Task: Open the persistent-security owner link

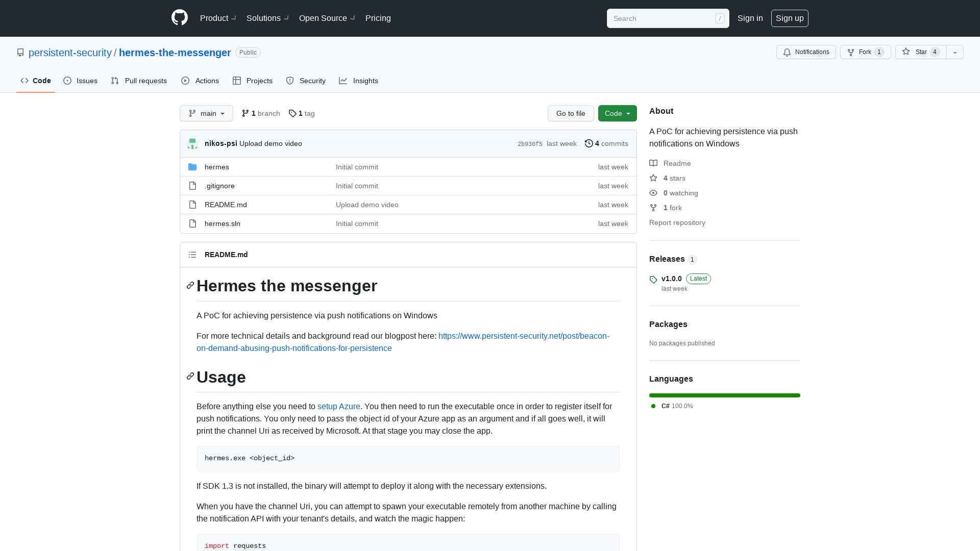Action: [70, 53]
